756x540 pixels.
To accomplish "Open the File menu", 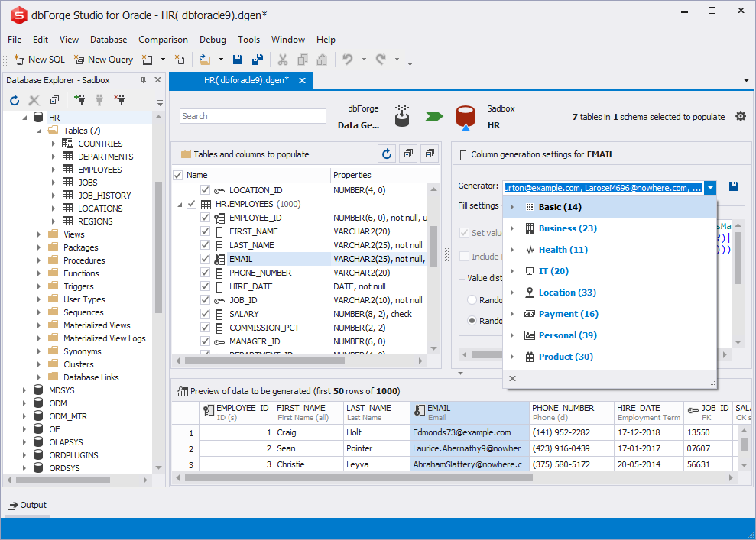I will [15, 40].
